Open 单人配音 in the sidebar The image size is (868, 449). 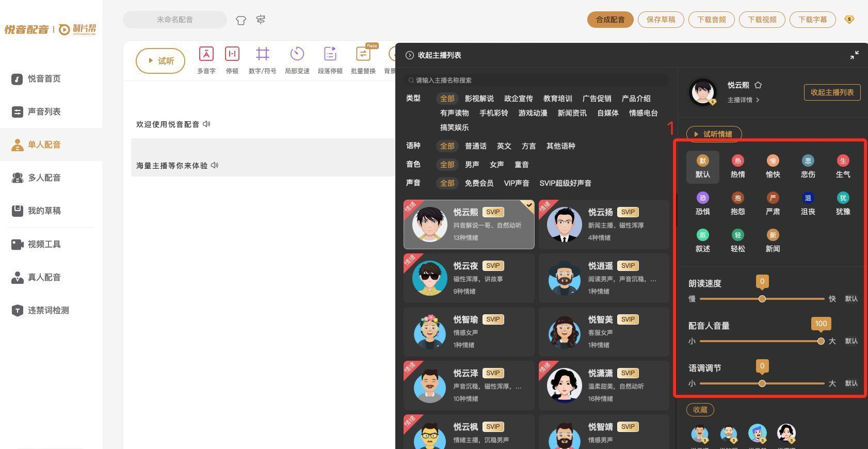tap(51, 145)
